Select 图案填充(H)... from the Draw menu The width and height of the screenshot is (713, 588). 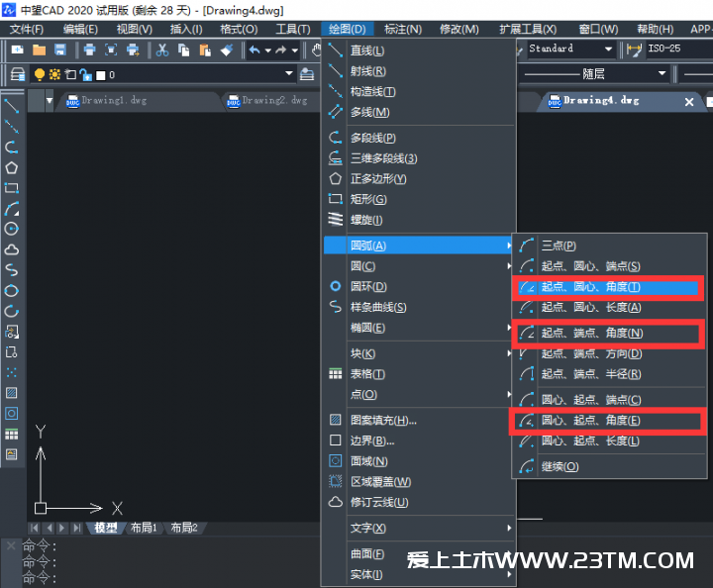pyautogui.click(x=420, y=421)
